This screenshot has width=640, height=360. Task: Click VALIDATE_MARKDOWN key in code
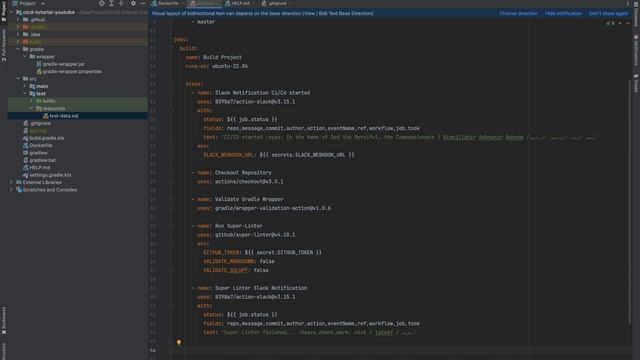229,261
